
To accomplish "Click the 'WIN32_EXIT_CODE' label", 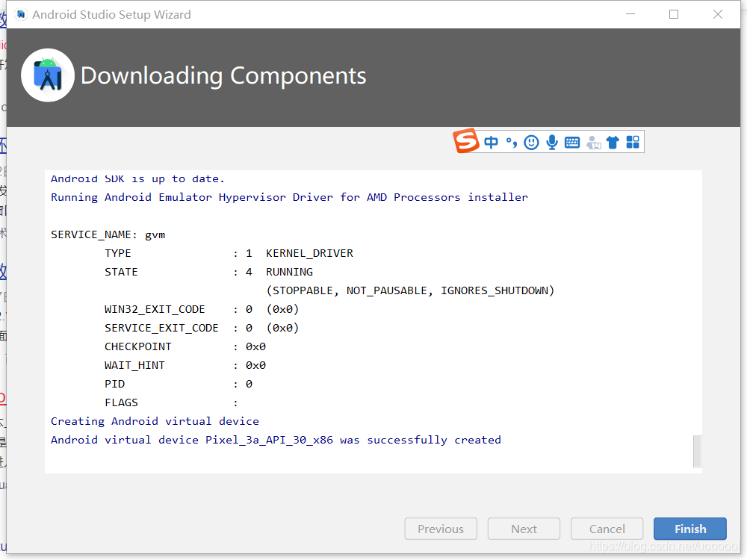I will [155, 310].
